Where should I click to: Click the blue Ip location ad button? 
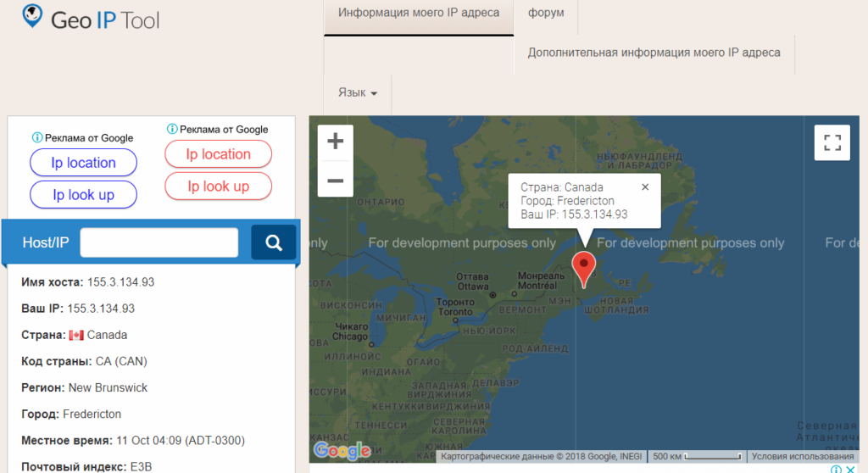point(83,163)
